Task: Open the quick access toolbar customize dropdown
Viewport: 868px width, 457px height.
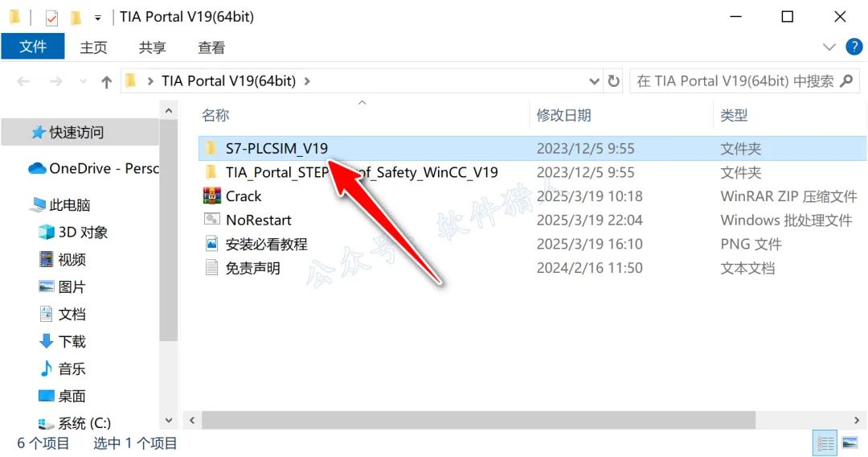Action: [97, 19]
